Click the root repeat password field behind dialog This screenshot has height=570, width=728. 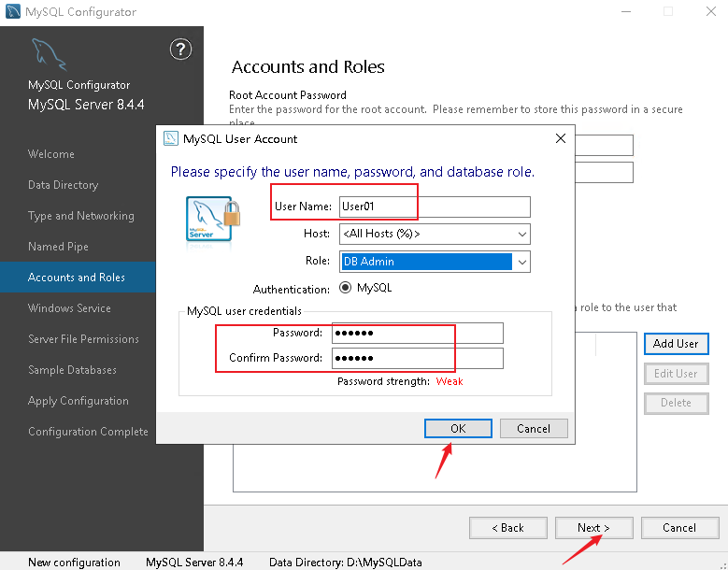click(x=604, y=172)
